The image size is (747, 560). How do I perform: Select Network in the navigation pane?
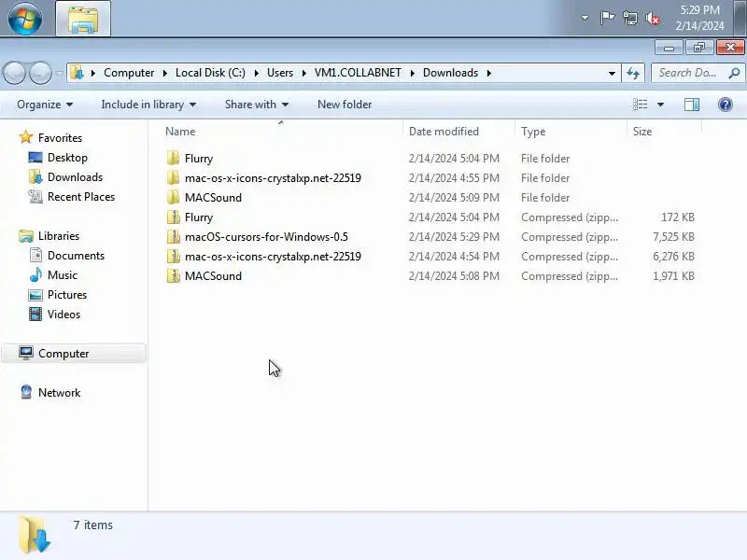pos(59,392)
